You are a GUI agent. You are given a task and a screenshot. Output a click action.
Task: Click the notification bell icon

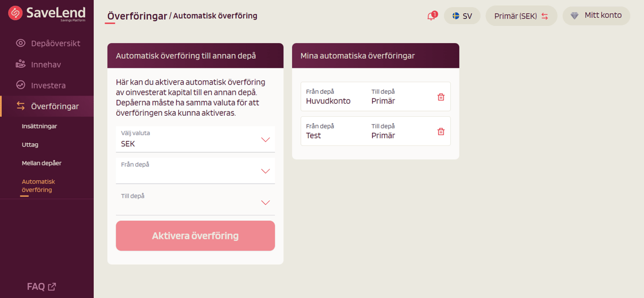431,16
